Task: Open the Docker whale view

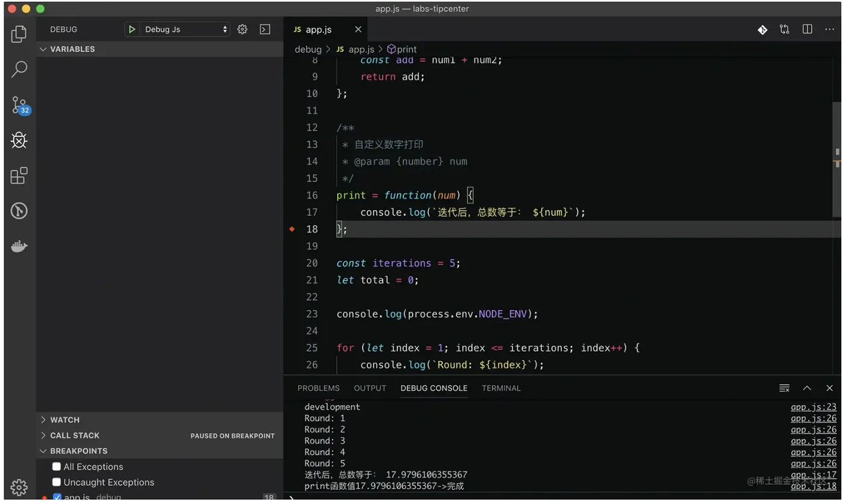Action: (x=19, y=246)
